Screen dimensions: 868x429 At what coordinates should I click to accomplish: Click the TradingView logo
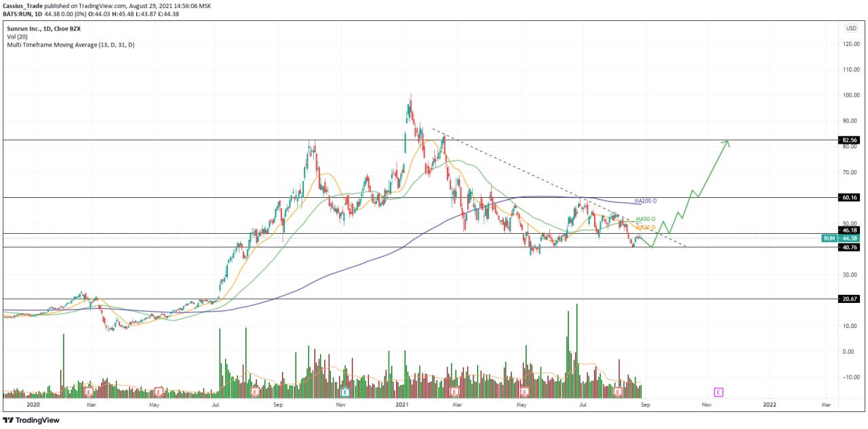(x=31, y=420)
